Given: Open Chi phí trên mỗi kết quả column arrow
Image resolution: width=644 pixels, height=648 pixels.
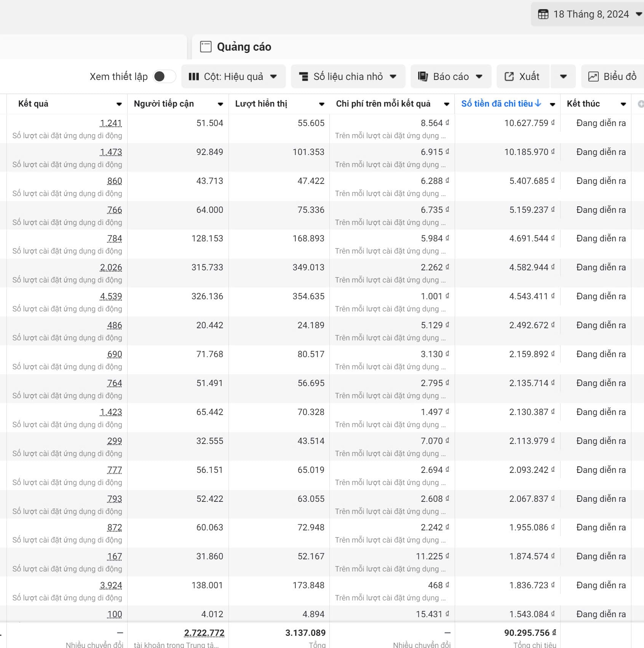Looking at the screenshot, I should [x=446, y=104].
